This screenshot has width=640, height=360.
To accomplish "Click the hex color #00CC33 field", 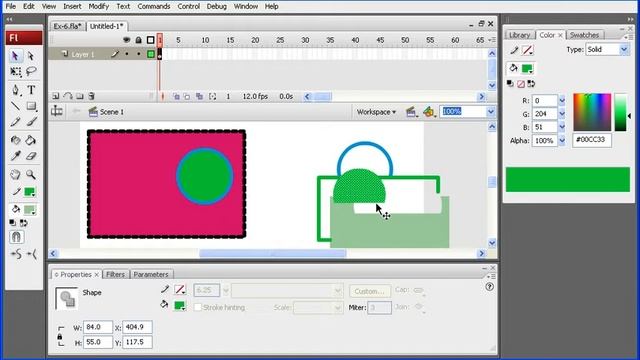I will tap(592, 140).
